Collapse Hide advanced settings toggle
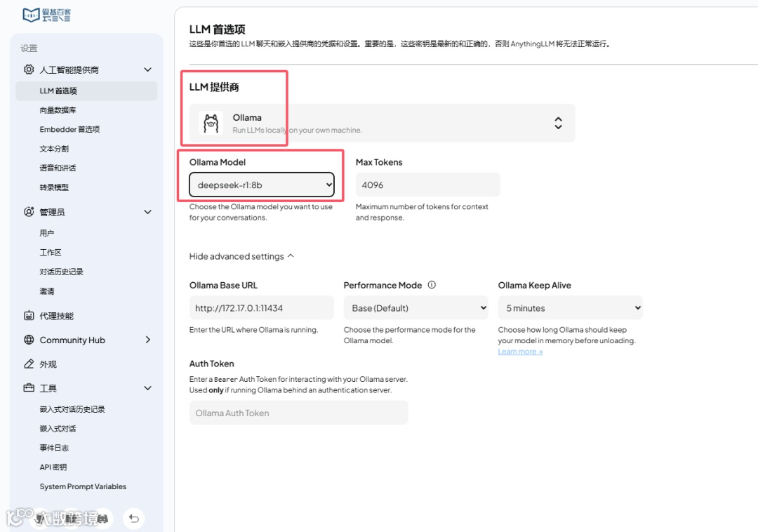The width and height of the screenshot is (758, 532). pyautogui.click(x=241, y=256)
